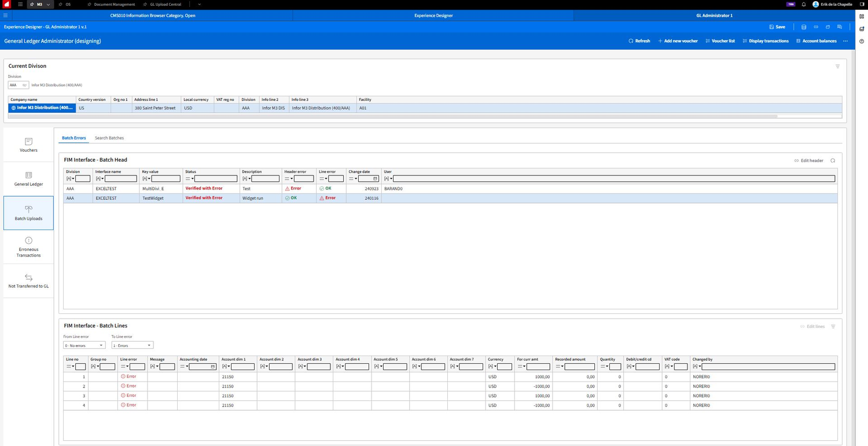Open the To Line error dropdown
868x446 pixels.
tap(132, 345)
